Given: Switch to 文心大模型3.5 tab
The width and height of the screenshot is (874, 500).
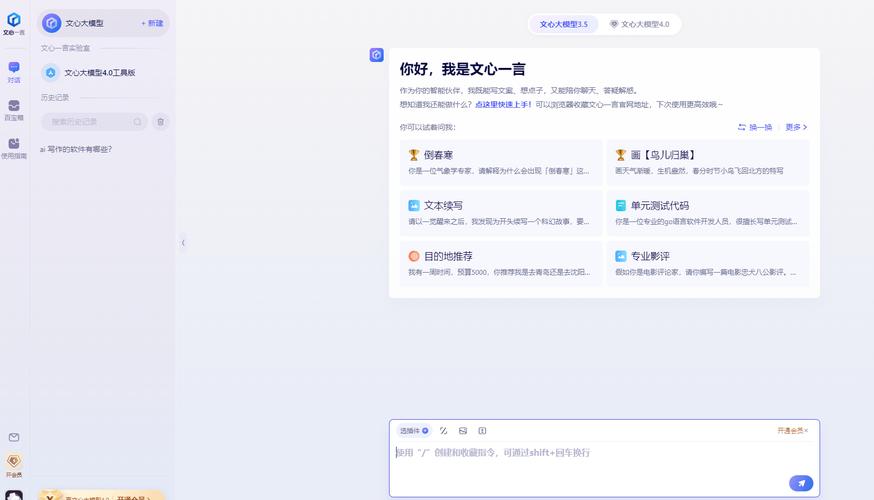Looking at the screenshot, I should 564,25.
